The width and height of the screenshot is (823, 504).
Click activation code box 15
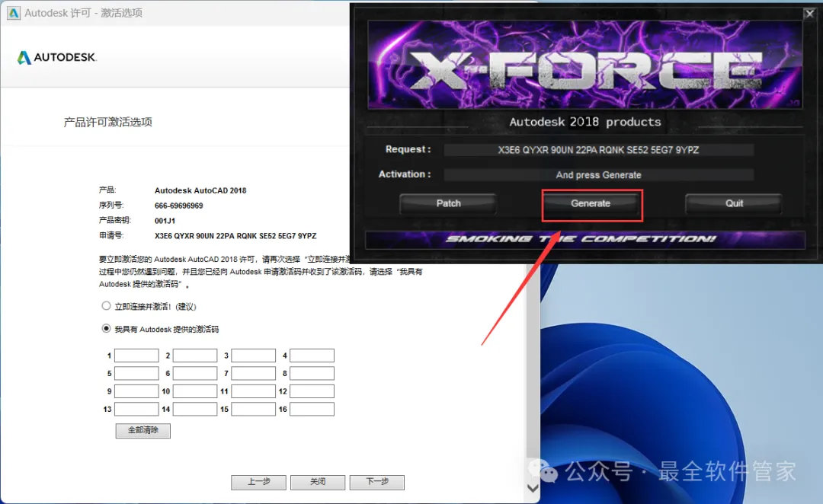[254, 409]
